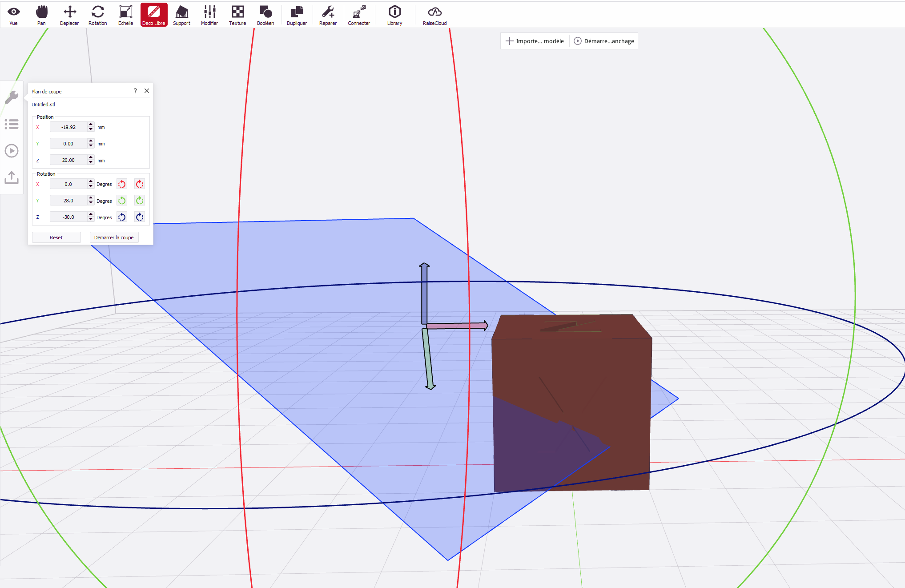Image resolution: width=905 pixels, height=588 pixels.
Task: Rotate Y axis clockwise green icon
Action: 140,201
